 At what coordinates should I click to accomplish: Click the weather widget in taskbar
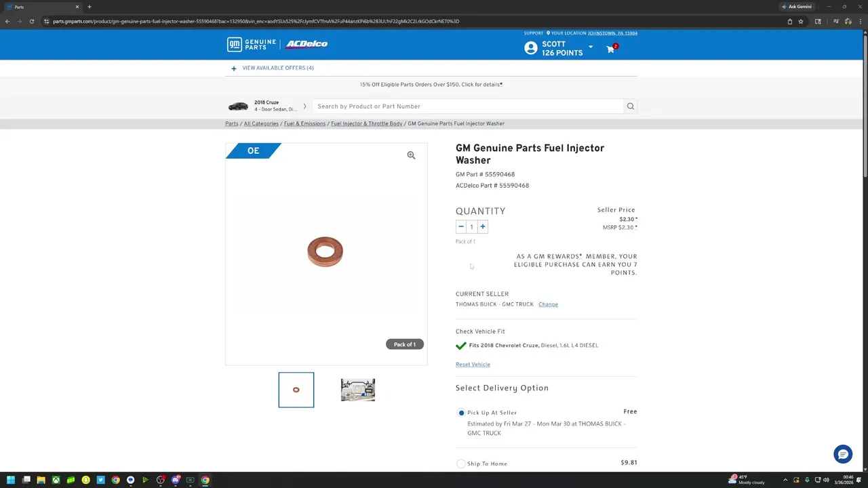pyautogui.click(x=747, y=480)
